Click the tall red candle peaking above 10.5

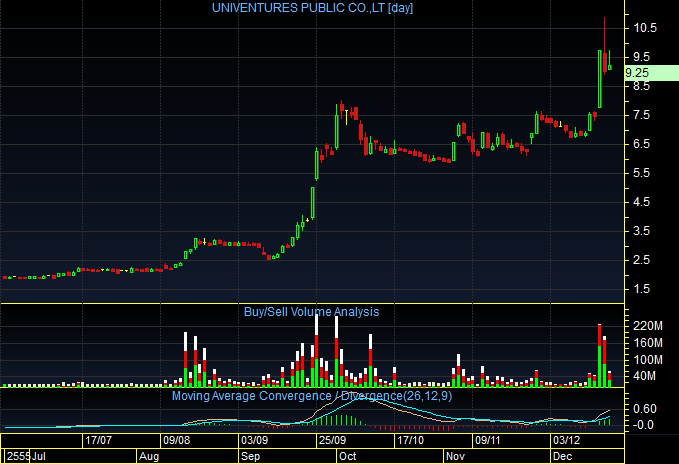pyautogui.click(x=605, y=46)
